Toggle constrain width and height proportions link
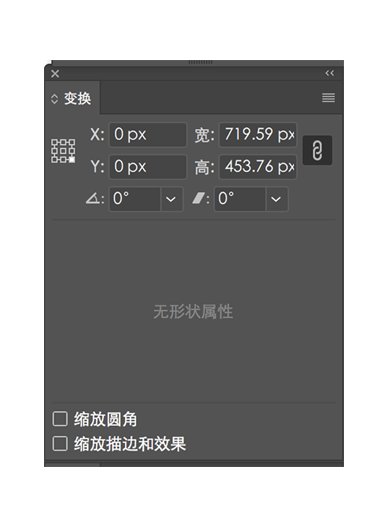 317,150
